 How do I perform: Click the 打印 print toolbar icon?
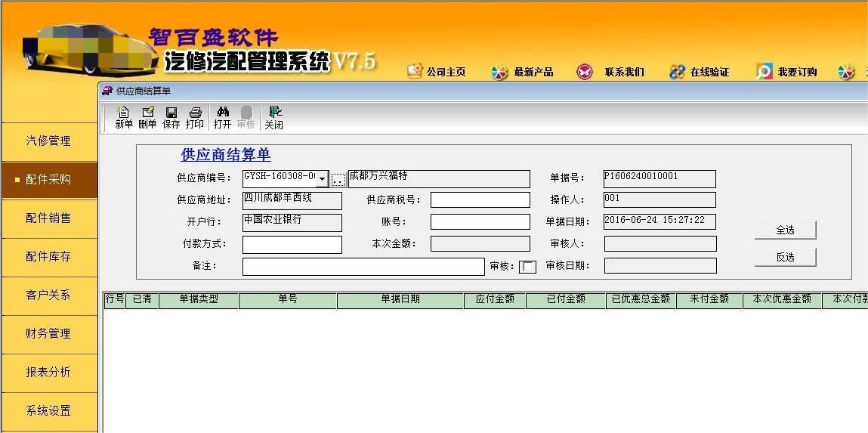point(195,118)
